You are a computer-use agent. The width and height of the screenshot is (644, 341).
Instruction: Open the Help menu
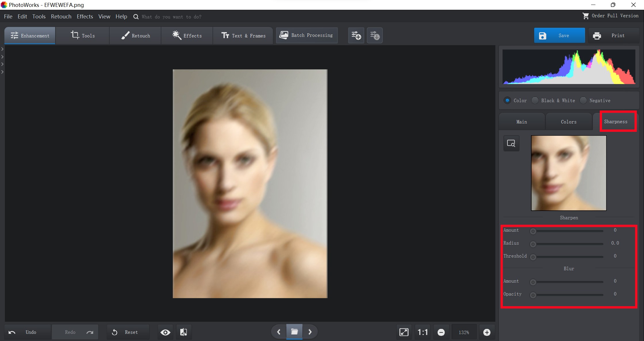pos(121,16)
